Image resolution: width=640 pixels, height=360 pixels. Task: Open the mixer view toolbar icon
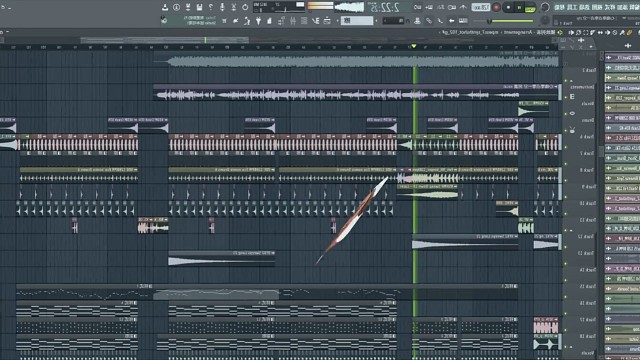point(293,20)
